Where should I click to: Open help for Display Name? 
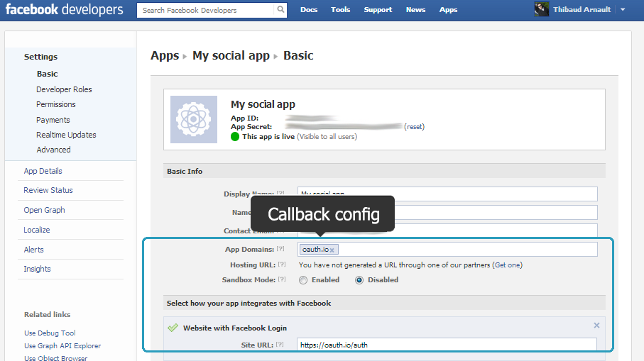point(280,193)
